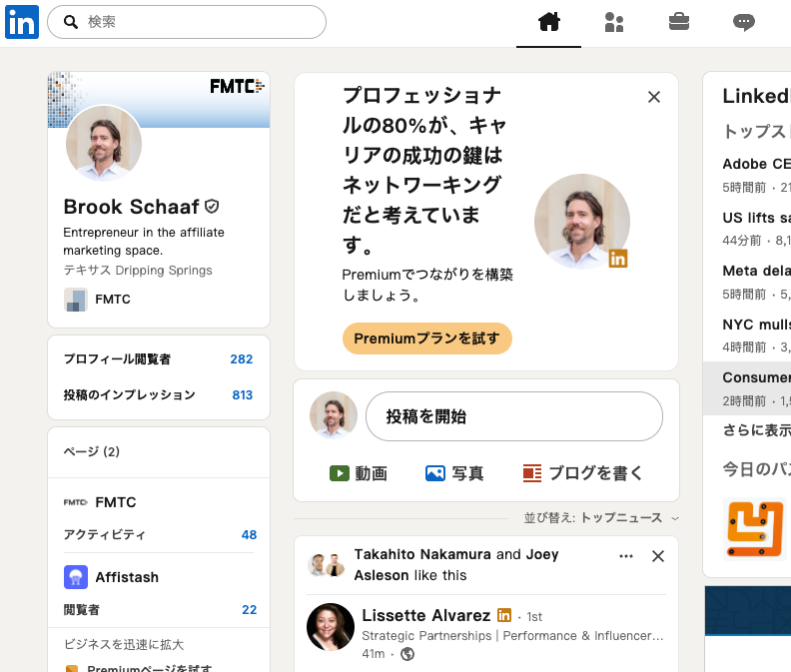Click the Premiumページを試す link

tap(150, 668)
